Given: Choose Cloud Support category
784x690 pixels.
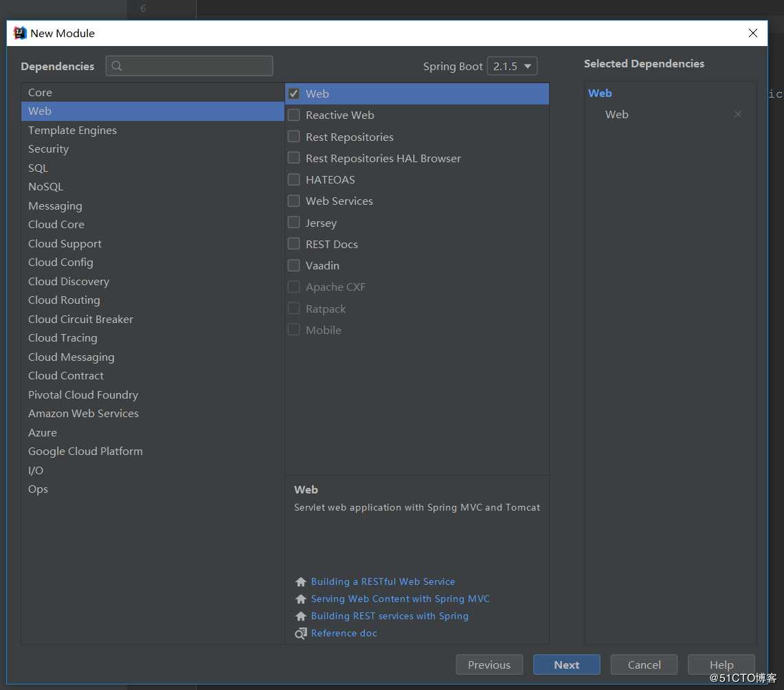Looking at the screenshot, I should (153, 243).
